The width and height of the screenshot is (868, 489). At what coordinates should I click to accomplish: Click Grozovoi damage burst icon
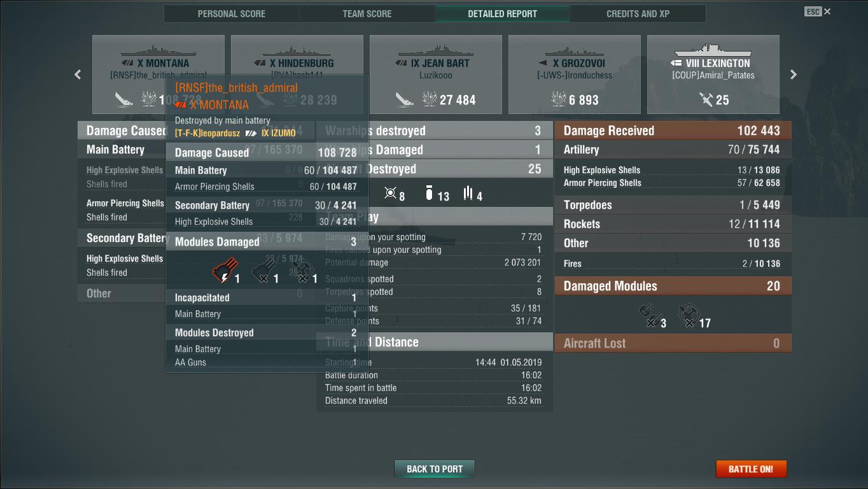tap(559, 99)
